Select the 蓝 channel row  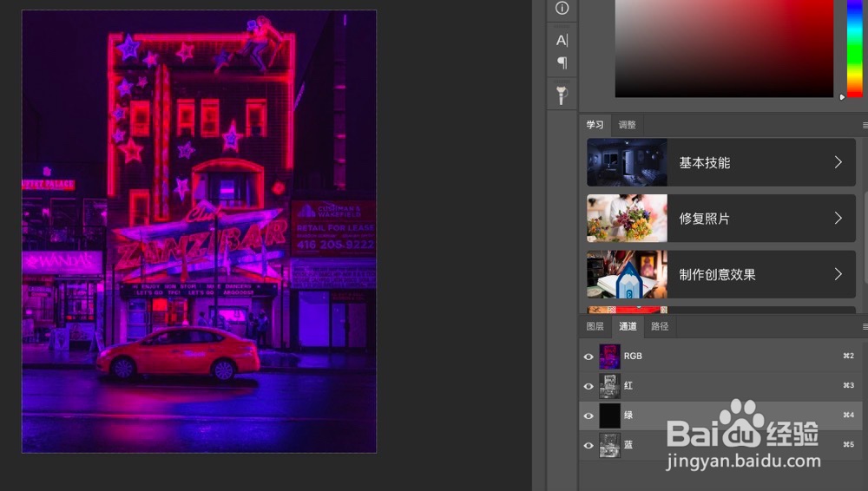(720, 445)
